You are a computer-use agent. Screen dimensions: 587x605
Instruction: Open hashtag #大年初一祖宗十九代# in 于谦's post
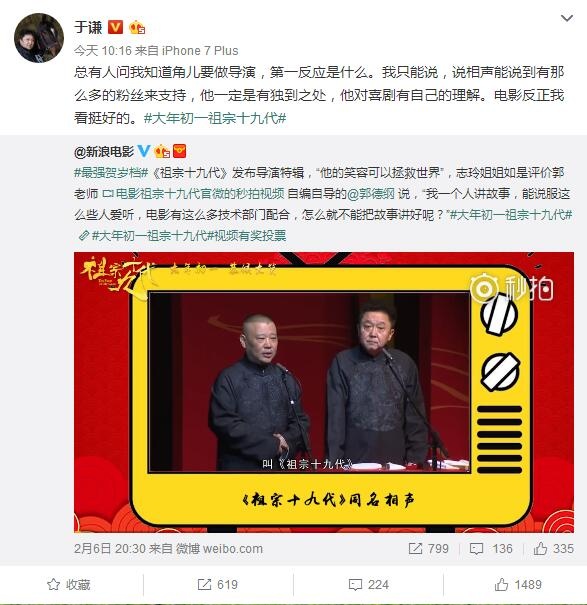215,118
